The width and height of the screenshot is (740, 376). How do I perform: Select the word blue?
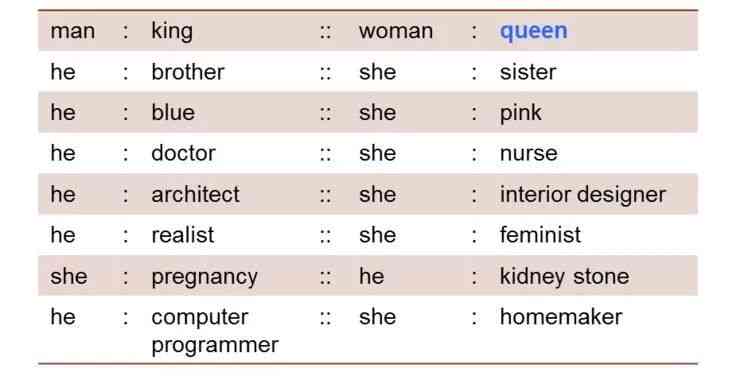click(173, 112)
